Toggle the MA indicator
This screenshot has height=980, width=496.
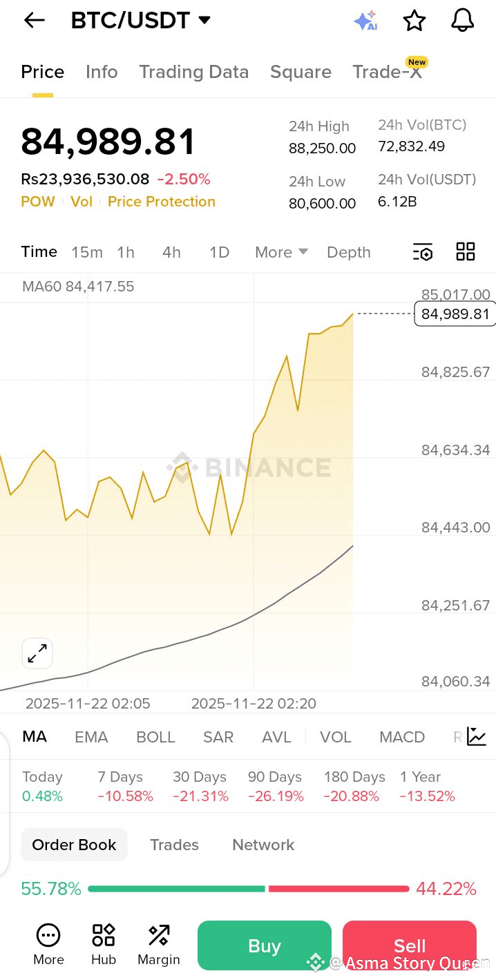coord(35,737)
